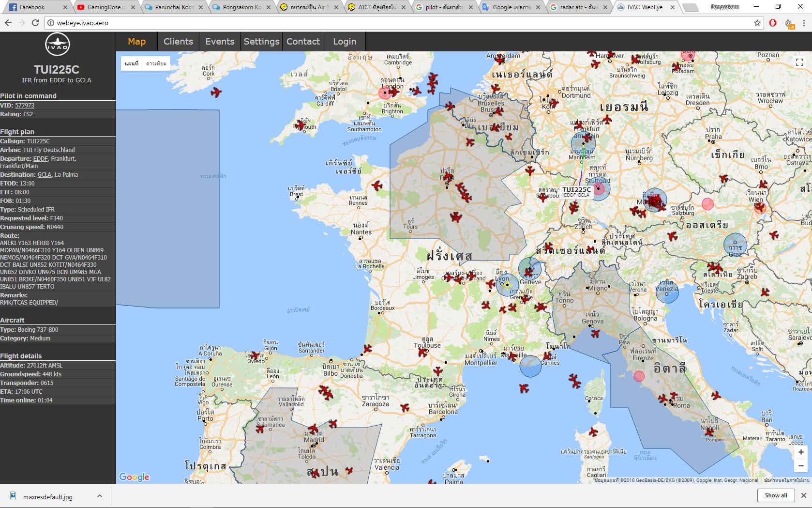Click the blue ATC circle at Graz

tap(735, 245)
